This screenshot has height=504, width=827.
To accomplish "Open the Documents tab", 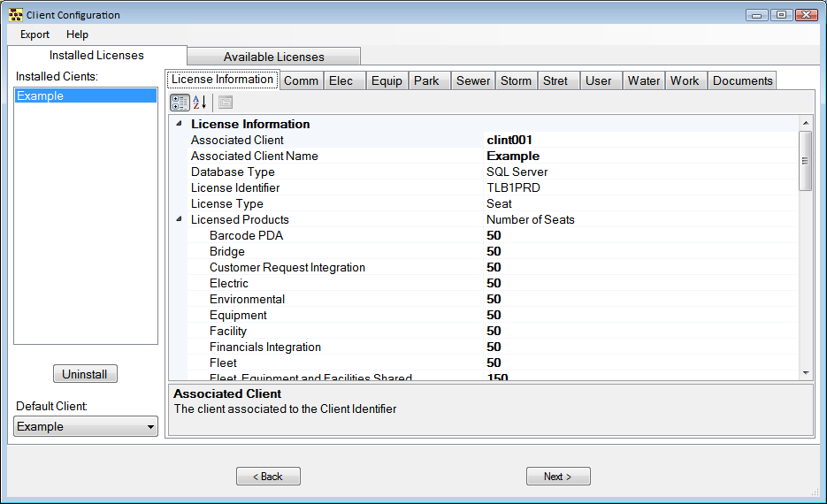I will (x=742, y=80).
